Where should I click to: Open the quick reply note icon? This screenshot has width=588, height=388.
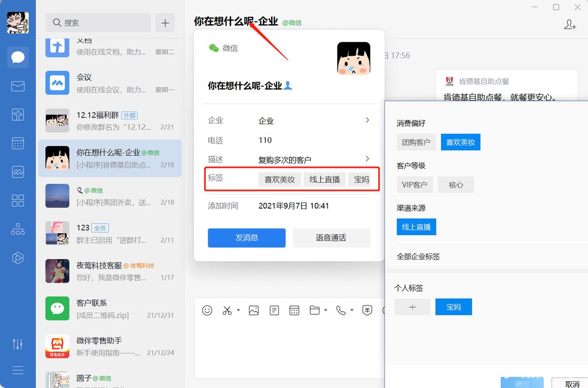click(x=274, y=310)
